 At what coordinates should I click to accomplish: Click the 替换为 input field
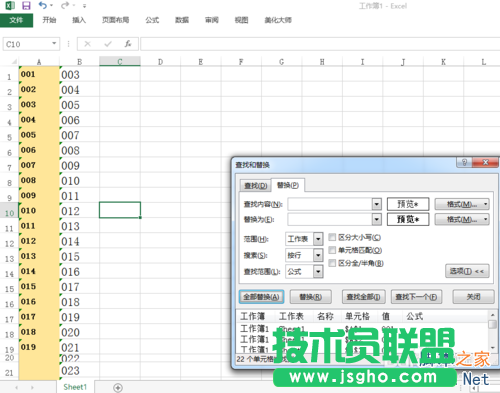(x=330, y=219)
